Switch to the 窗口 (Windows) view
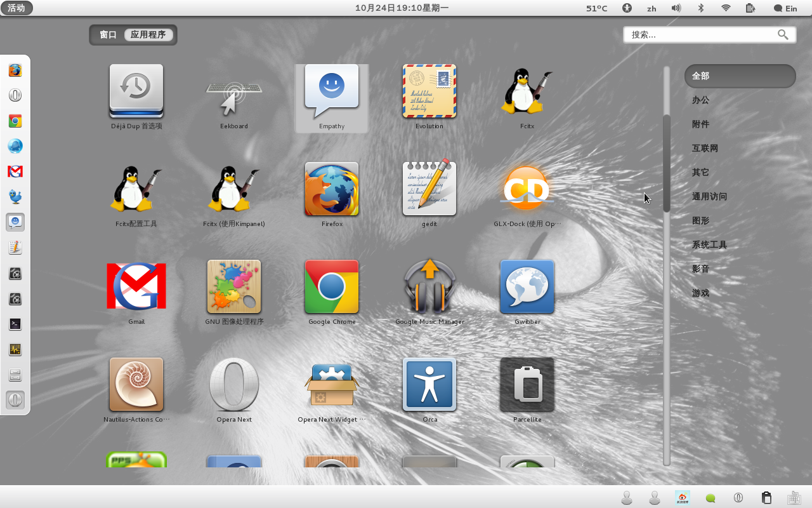 (108, 35)
